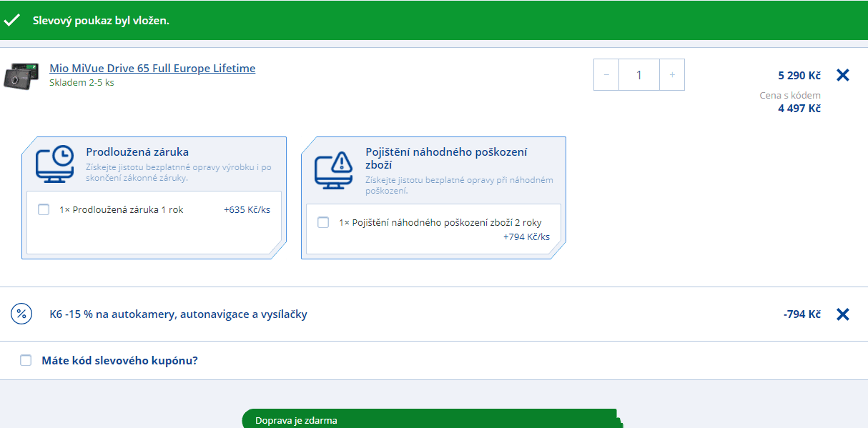Click the +635 Kč/ks warranty price

(x=247, y=210)
